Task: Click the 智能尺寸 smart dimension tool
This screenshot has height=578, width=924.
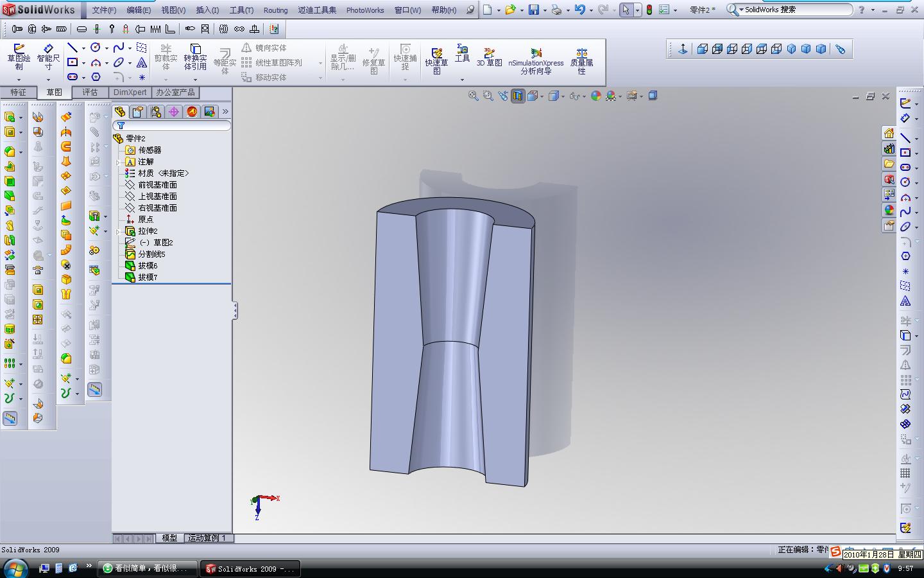Action: click(x=48, y=57)
